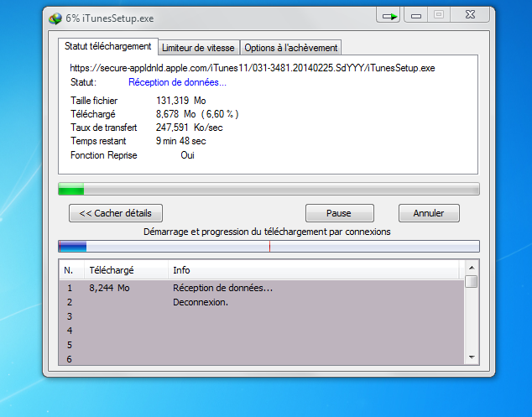Select connection row 5

262,345
